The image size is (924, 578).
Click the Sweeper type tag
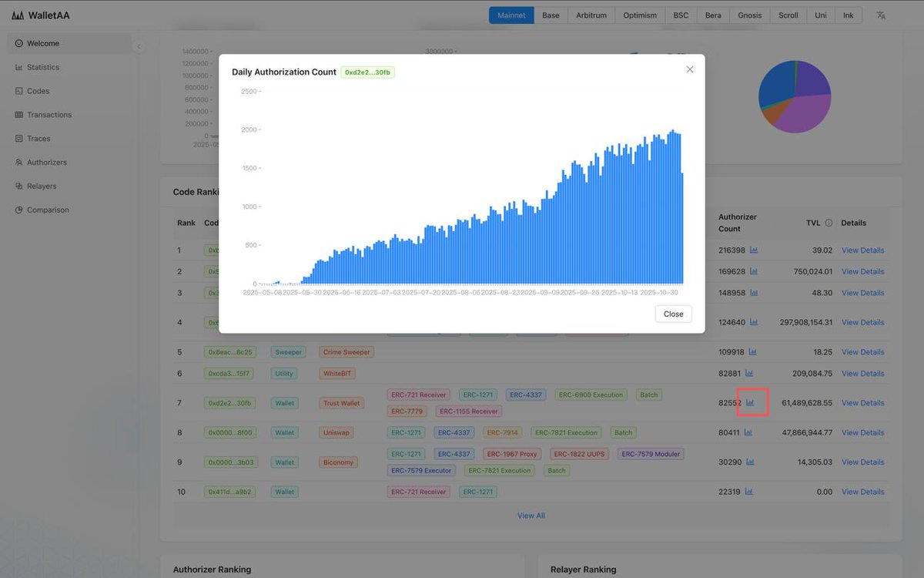289,352
